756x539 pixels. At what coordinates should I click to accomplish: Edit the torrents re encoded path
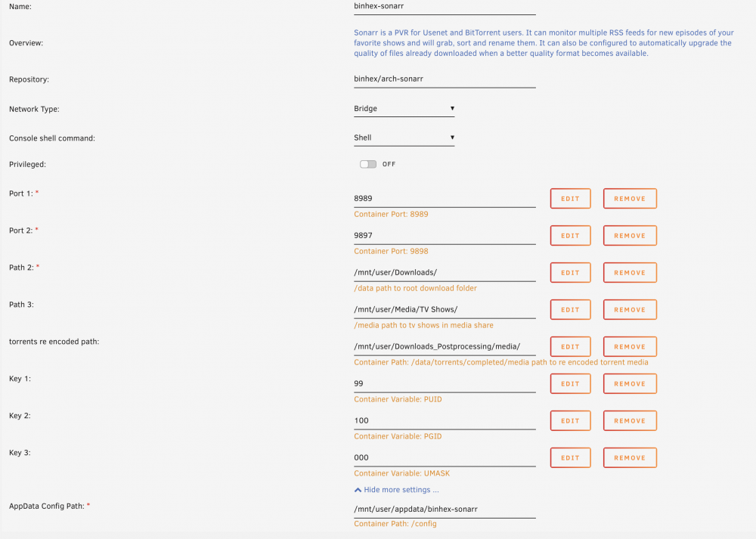(570, 347)
